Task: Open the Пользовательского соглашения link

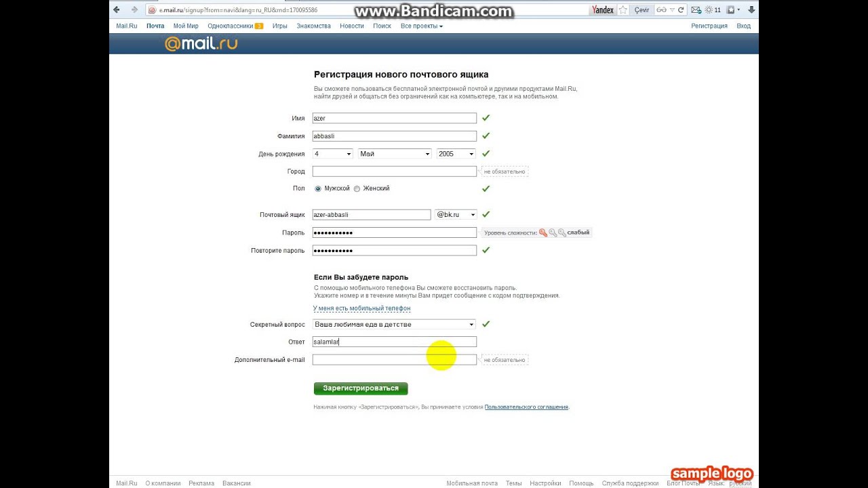Action: click(526, 407)
